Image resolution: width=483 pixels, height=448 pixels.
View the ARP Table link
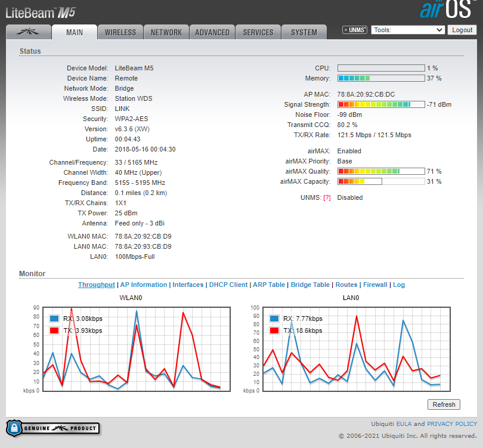269,285
